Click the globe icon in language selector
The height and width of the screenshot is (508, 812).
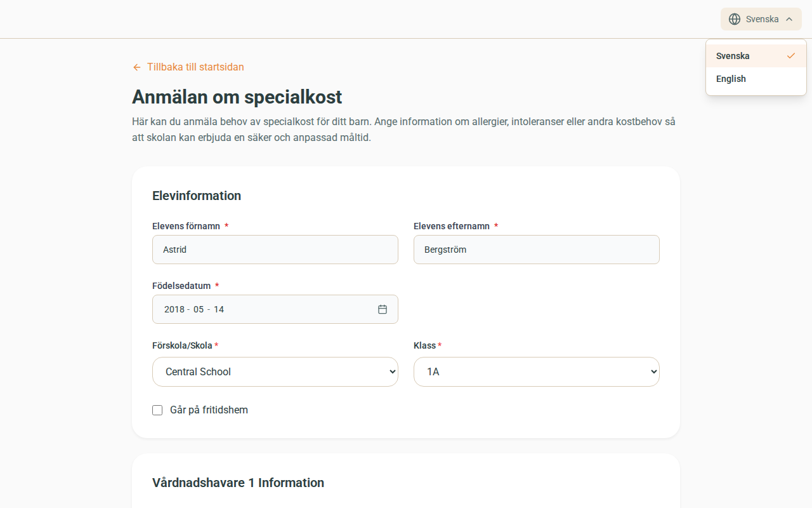point(735,19)
